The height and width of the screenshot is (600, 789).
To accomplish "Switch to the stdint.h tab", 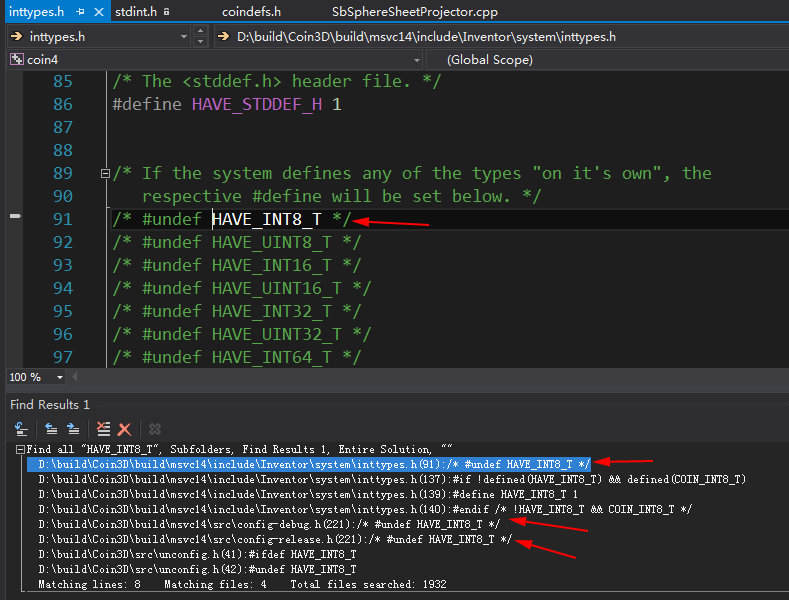I will click(x=136, y=12).
